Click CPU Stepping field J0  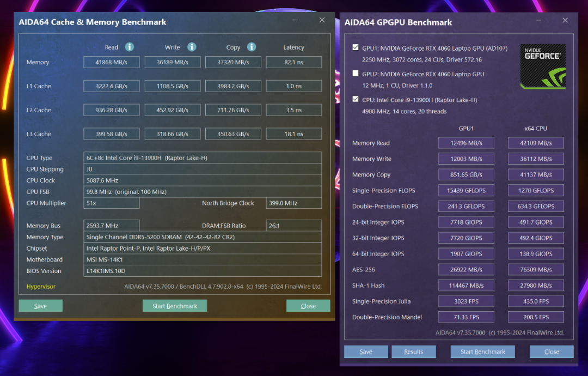[203, 169]
